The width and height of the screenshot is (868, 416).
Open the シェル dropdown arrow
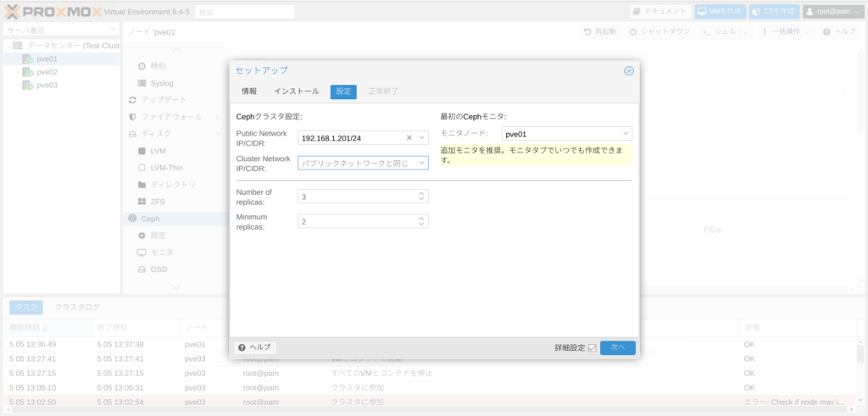(746, 31)
